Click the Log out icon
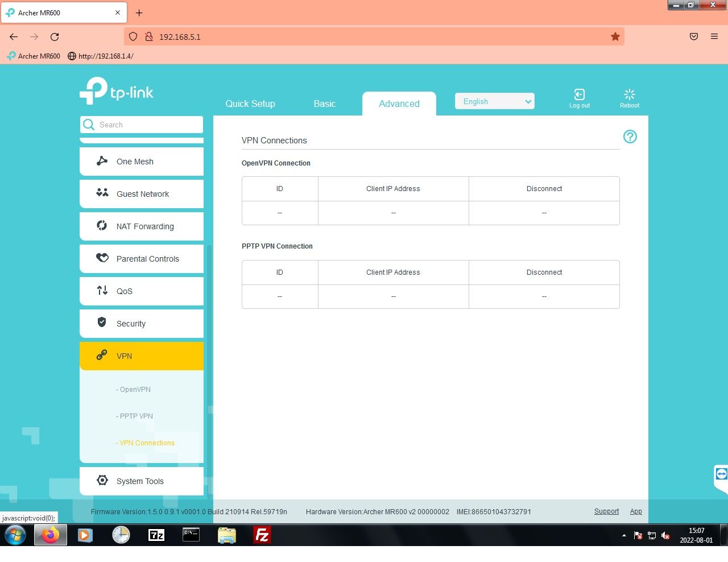728x562 pixels. pos(580,94)
